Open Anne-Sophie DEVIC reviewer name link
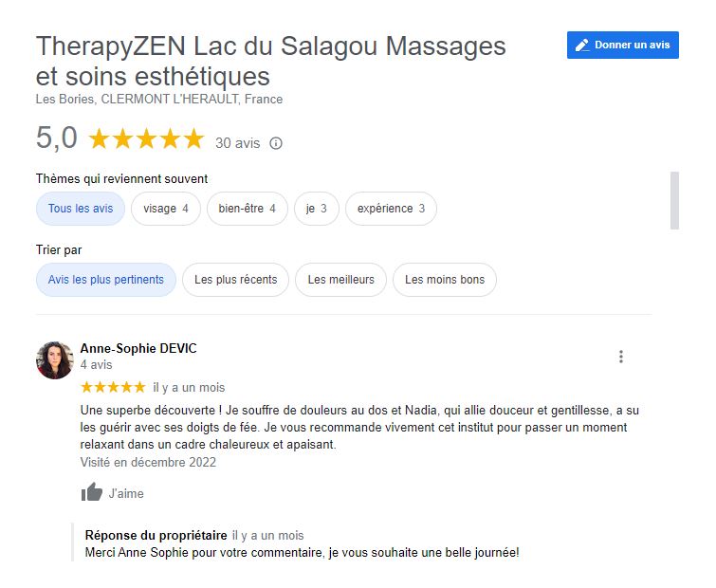The image size is (716, 588). [x=138, y=348]
